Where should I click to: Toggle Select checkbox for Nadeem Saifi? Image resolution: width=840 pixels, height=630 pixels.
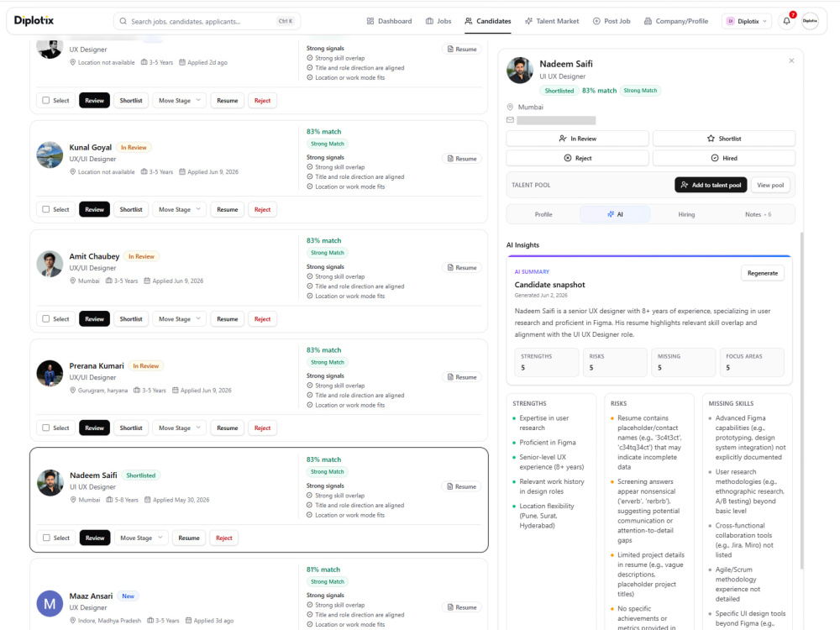46,538
